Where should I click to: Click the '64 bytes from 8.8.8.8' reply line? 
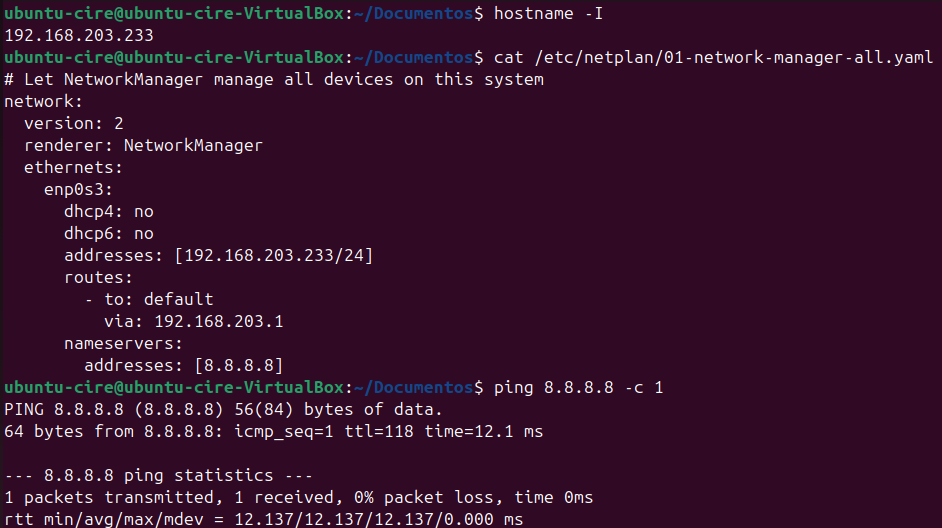(x=273, y=431)
